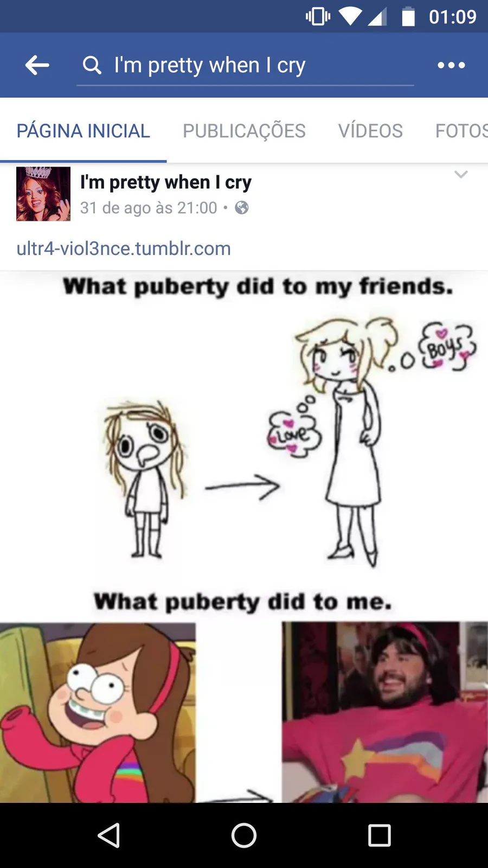Tap the page profile picture thumbnail
The height and width of the screenshot is (868, 488).
coord(43,194)
